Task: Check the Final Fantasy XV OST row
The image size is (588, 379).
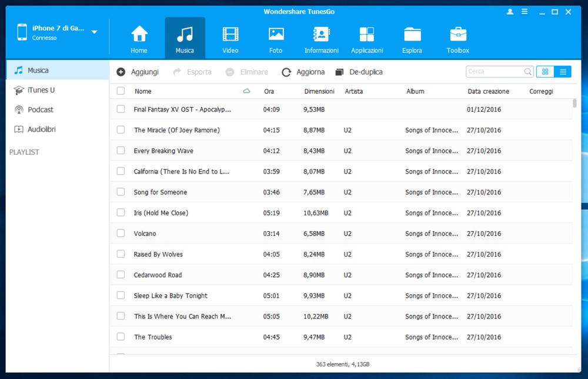Action: 121,109
